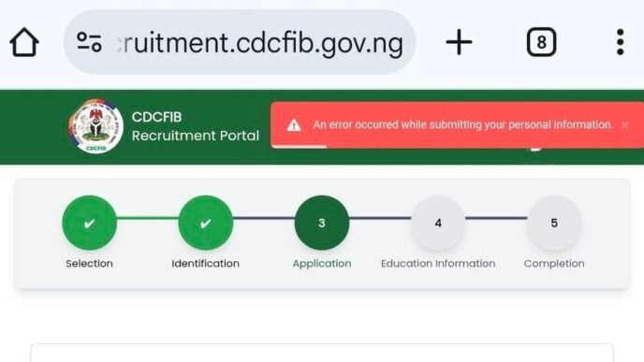Viewport: 644px width, 362px height.
Task: Tap the browser home icon
Action: 24,42
